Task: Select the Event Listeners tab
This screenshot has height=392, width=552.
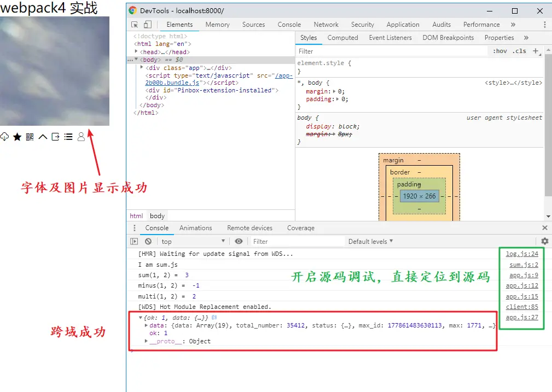Action: (x=390, y=38)
